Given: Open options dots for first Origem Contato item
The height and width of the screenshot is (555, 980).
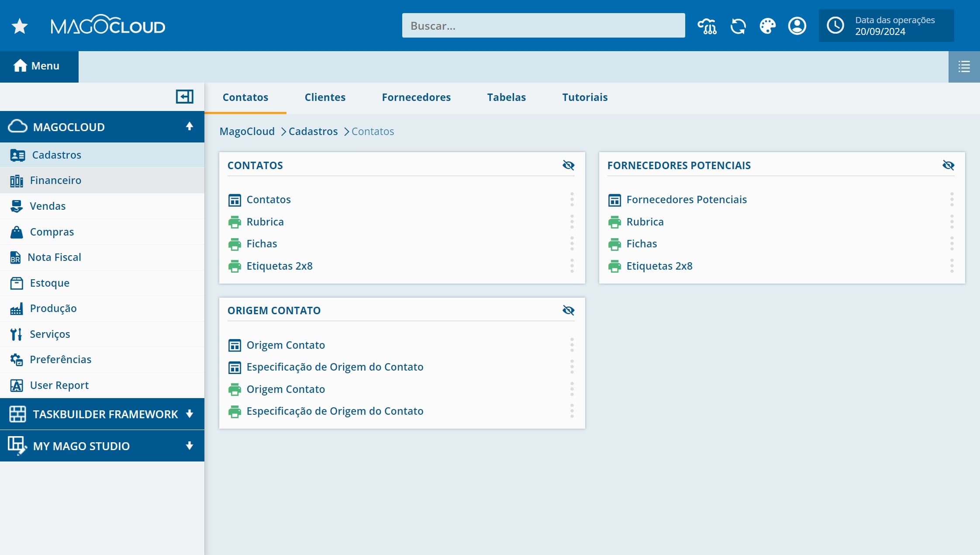Looking at the screenshot, I should coord(572,345).
